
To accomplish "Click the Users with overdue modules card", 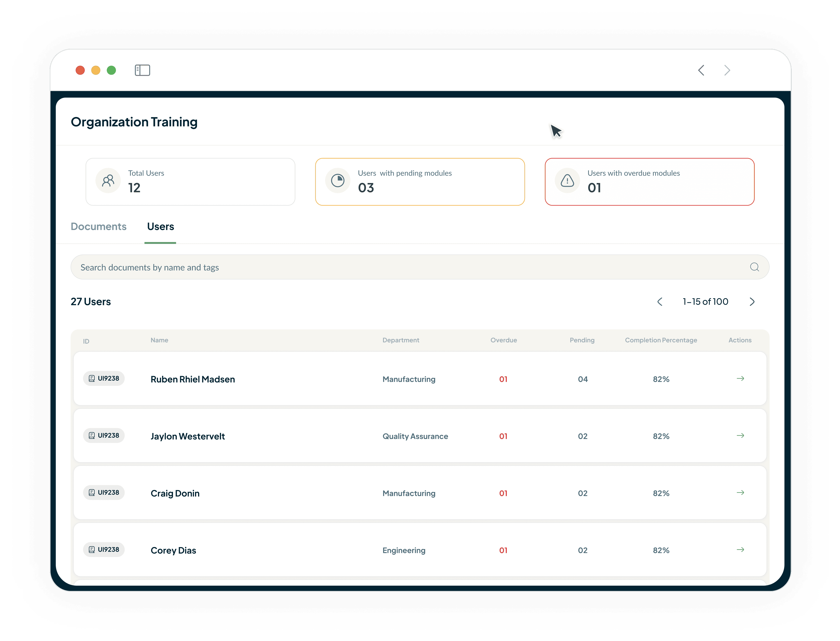I will tap(649, 182).
